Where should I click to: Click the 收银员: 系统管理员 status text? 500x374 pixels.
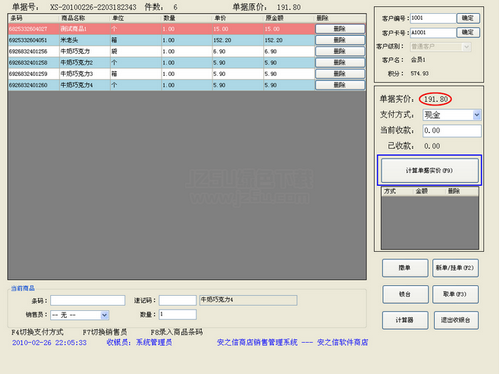coord(139,342)
